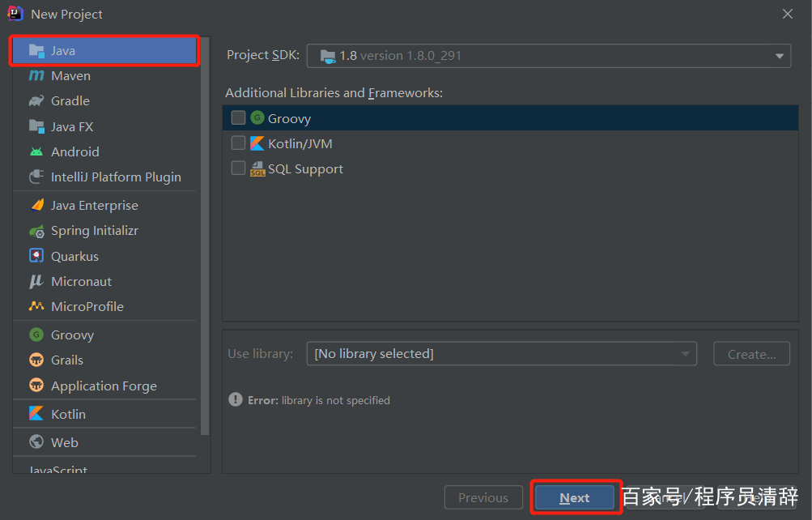Select the 'Web' list entry
Viewport: 812px width, 520px height.
(104, 442)
